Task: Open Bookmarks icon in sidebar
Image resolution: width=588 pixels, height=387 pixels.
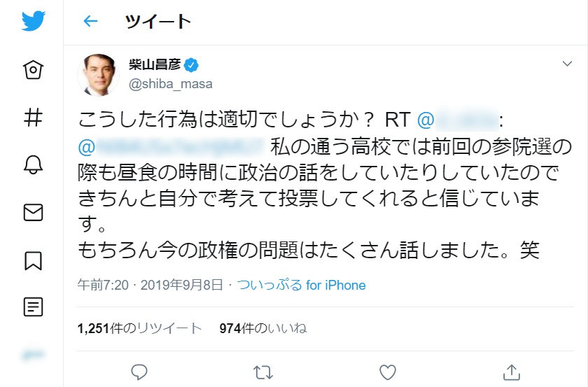Action: [x=33, y=260]
